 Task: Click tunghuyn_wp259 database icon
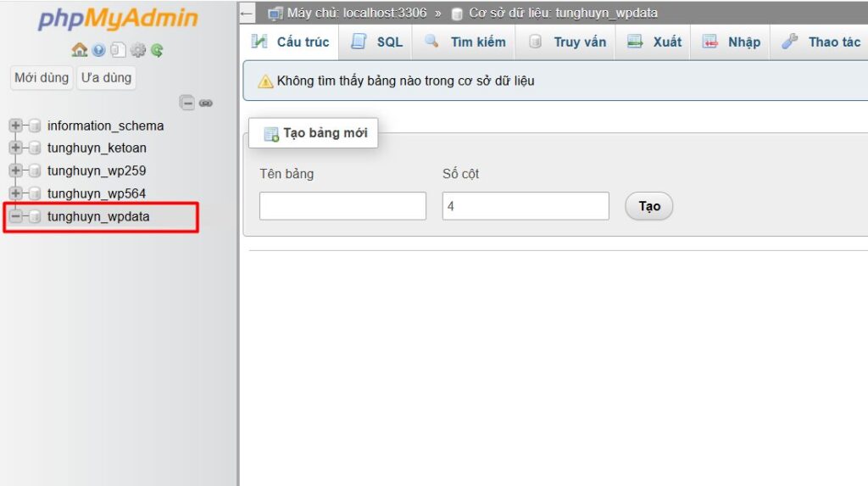click(x=34, y=170)
